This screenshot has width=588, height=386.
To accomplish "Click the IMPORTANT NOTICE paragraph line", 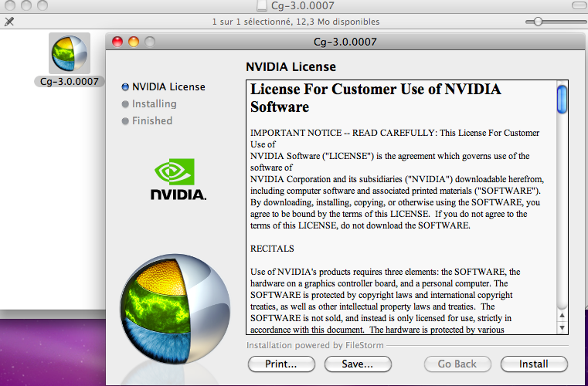I will 395,133.
